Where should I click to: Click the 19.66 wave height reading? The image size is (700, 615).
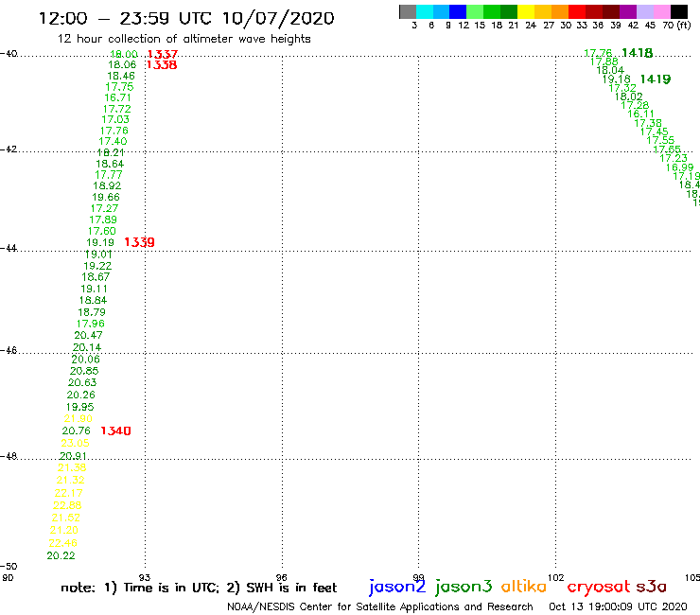(x=106, y=198)
